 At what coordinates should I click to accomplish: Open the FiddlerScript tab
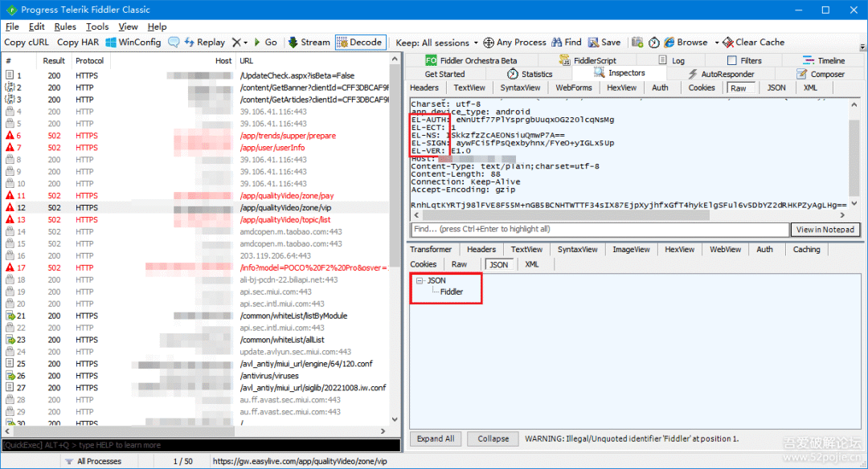click(588, 60)
